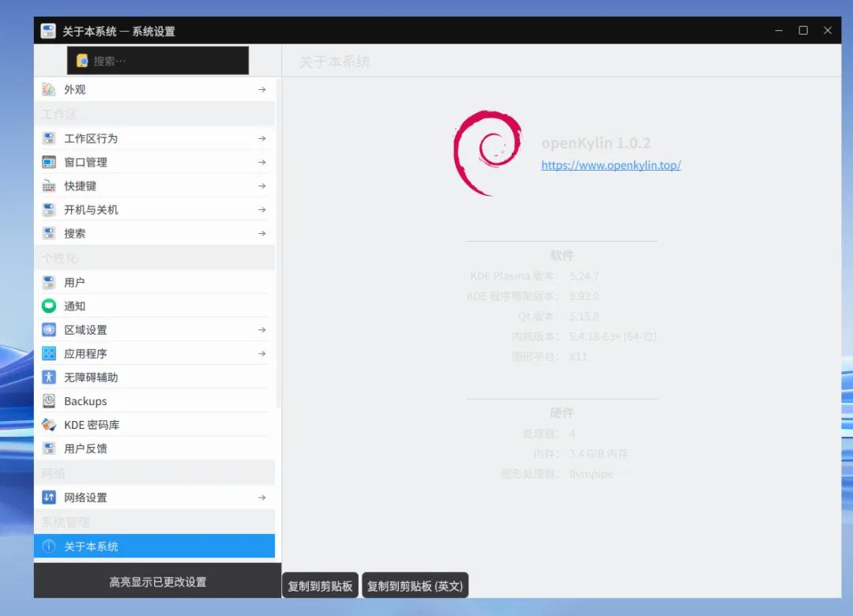This screenshot has width=853, height=616.
Task: Click the Backups icon
Action: [x=49, y=401]
